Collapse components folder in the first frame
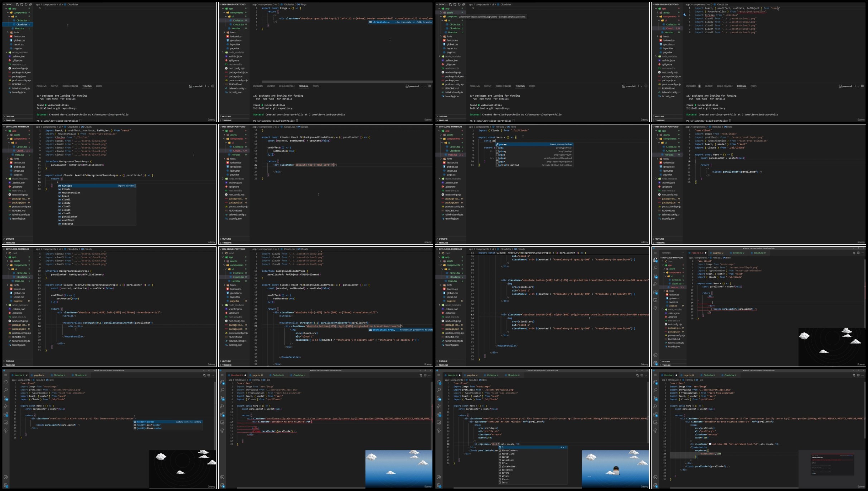Screen dimensions: 868x491 coord(8,13)
